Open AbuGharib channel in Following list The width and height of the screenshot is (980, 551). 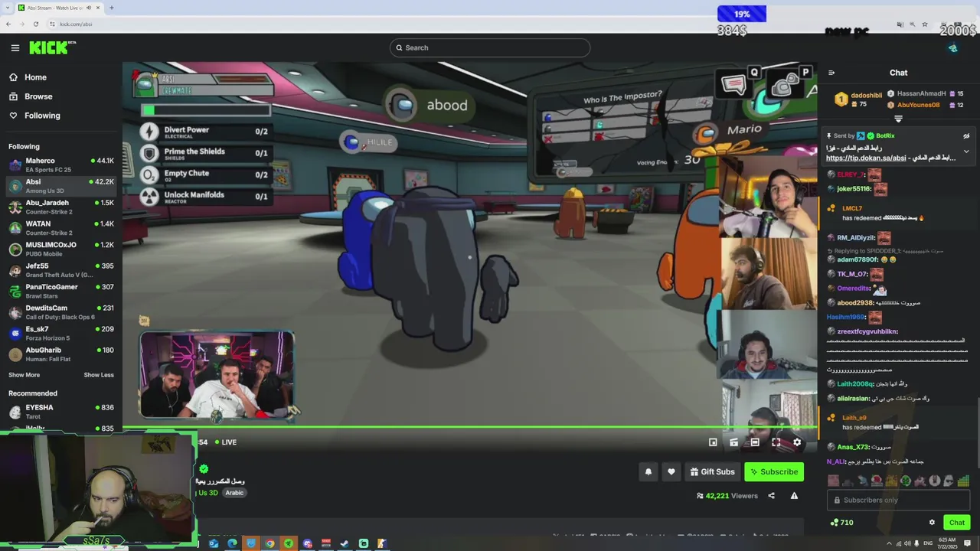[x=61, y=354]
